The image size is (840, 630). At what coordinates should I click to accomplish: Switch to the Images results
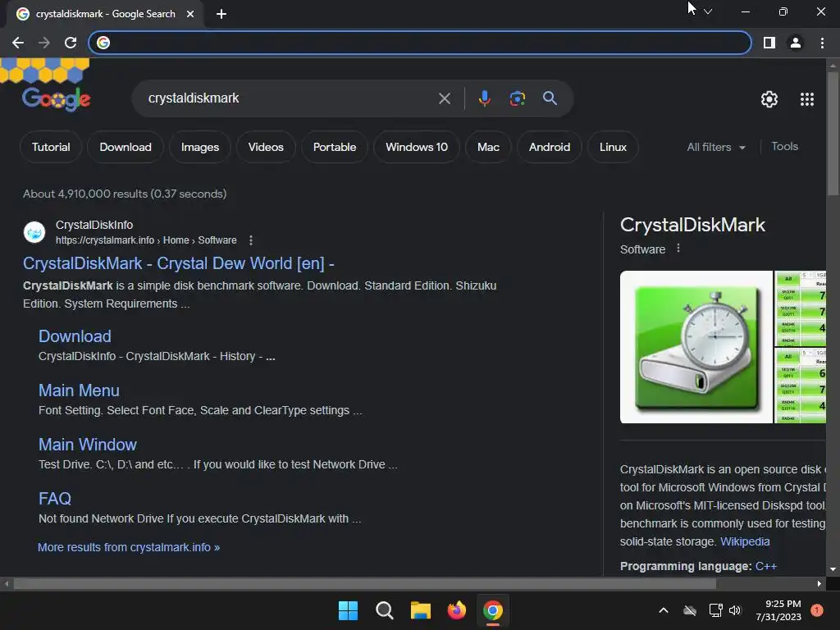point(200,148)
